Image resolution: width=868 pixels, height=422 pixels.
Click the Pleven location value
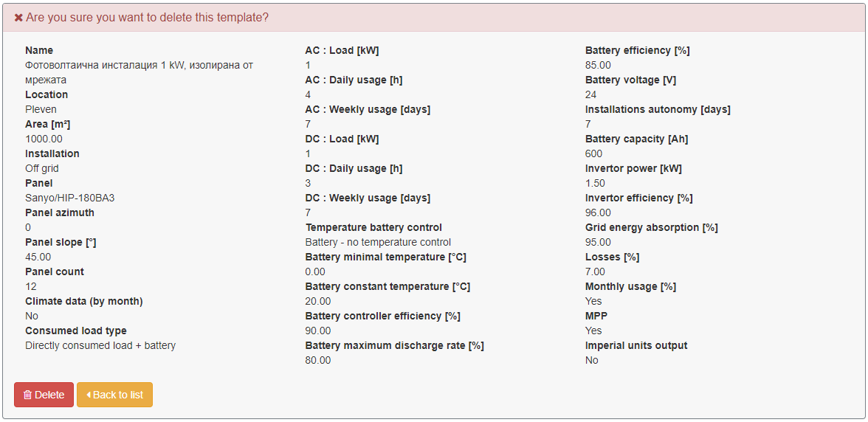41,109
